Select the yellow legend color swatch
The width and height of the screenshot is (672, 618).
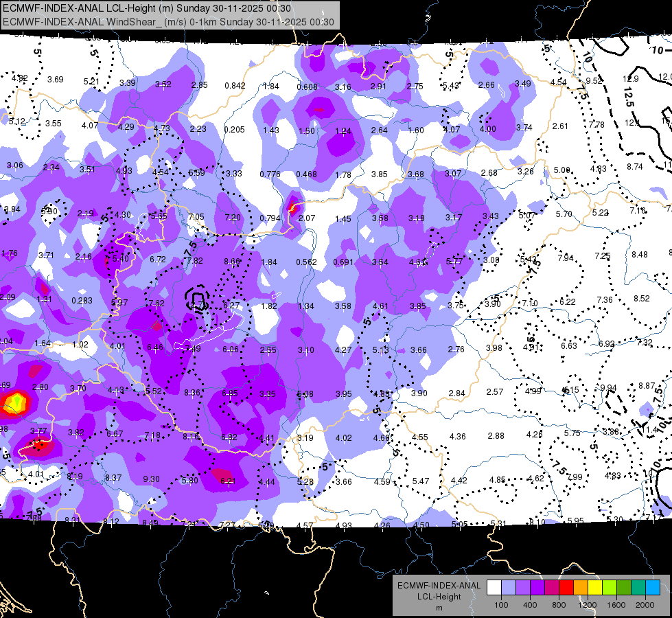click(x=595, y=588)
